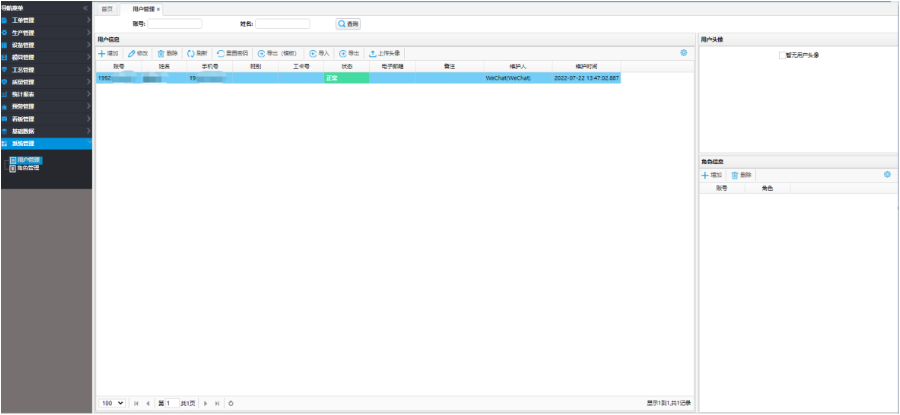Click the 账号 input field
Image resolution: width=900 pixels, height=415 pixels.
(175, 23)
